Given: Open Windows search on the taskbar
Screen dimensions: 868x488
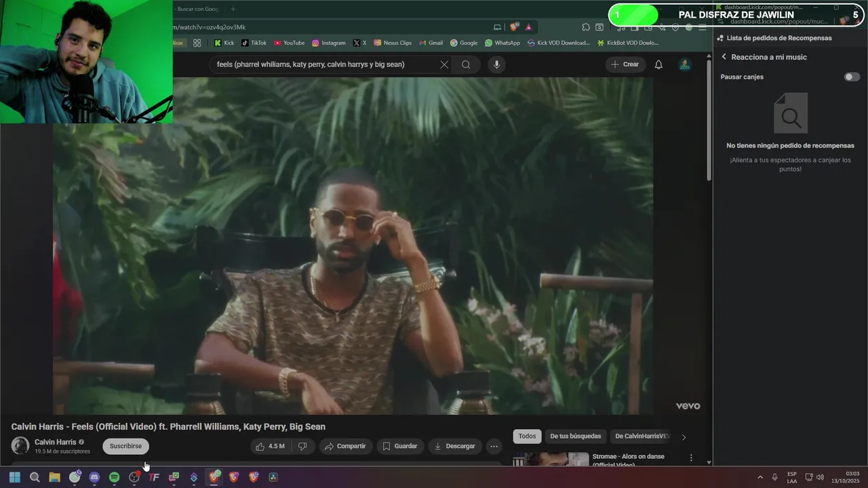Looking at the screenshot, I should (x=35, y=477).
